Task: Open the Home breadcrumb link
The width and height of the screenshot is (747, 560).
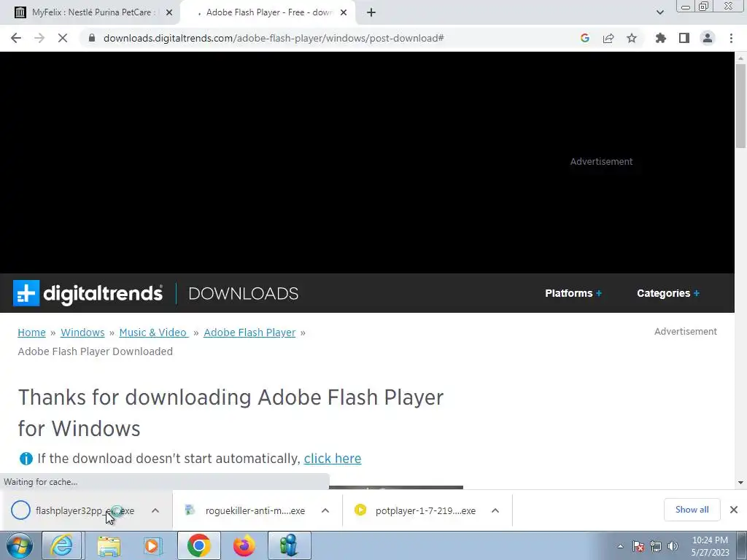Action: [31, 332]
